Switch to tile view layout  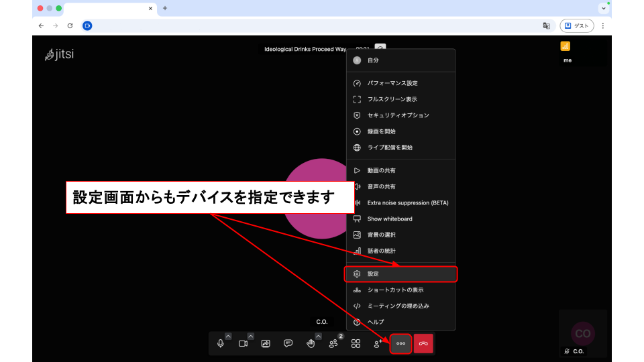(x=356, y=343)
